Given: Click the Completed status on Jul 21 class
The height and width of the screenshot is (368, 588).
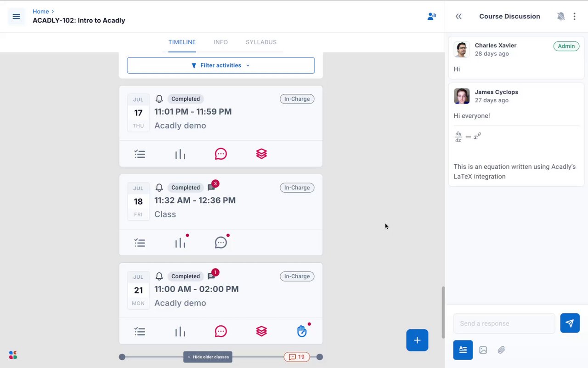Looking at the screenshot, I should pyautogui.click(x=186, y=276).
